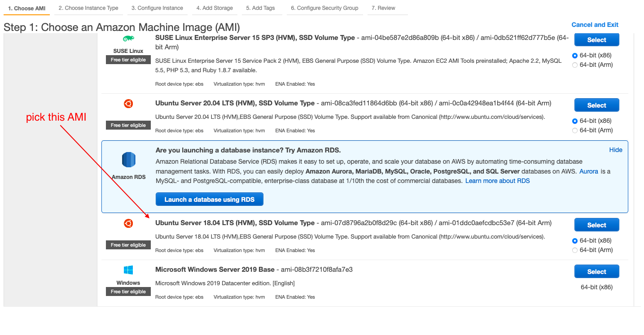Click the Ubuntu 18.04 logo icon
The height and width of the screenshot is (335, 644).
128,223
